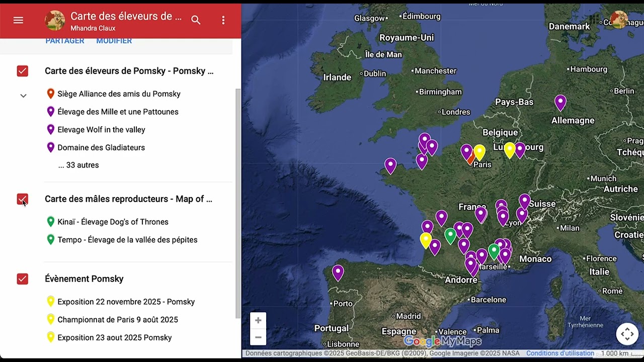This screenshot has width=644, height=362.
Task: Open the hamburger menu in the header
Action: [x=18, y=20]
